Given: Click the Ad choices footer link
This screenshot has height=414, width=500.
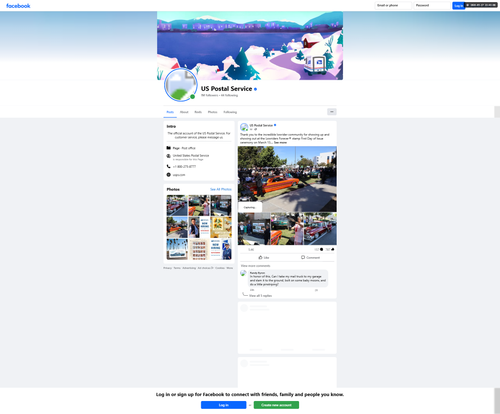Looking at the screenshot, I should point(205,268).
